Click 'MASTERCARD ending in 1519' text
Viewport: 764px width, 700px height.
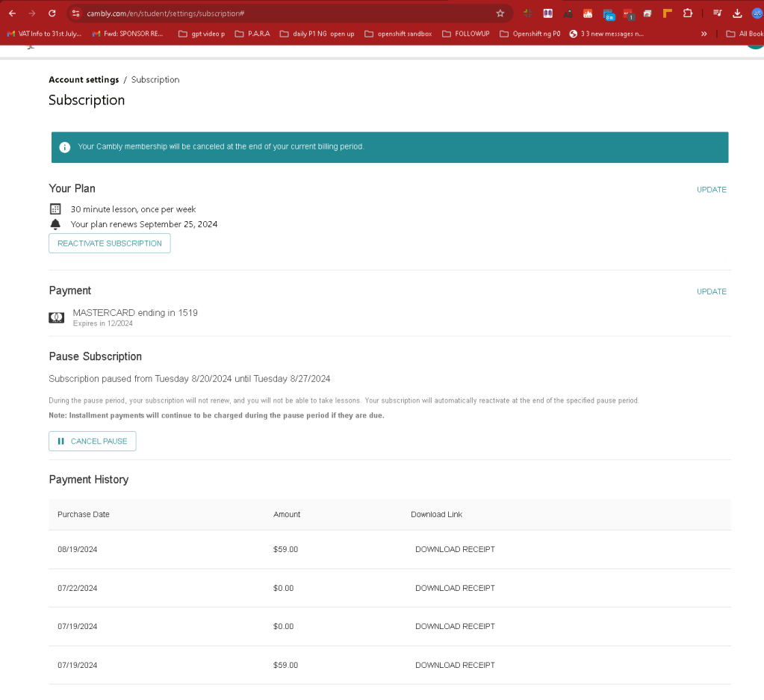(x=135, y=313)
